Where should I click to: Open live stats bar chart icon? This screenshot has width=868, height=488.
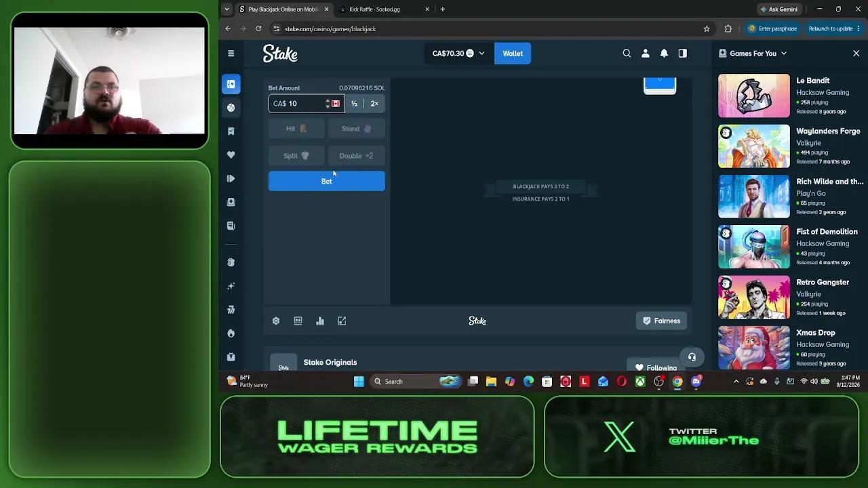coord(320,321)
